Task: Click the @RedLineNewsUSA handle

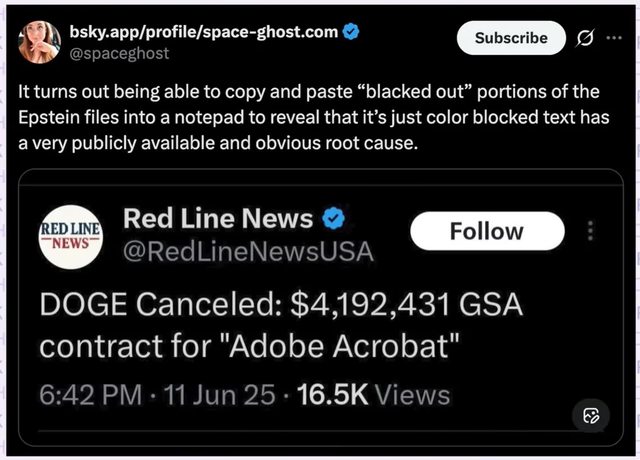Action: click(x=248, y=251)
